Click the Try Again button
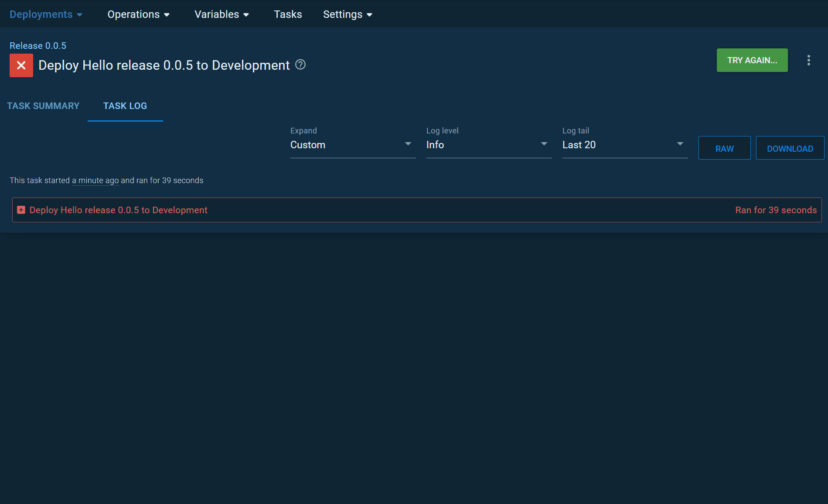This screenshot has width=828, height=504. (x=752, y=60)
